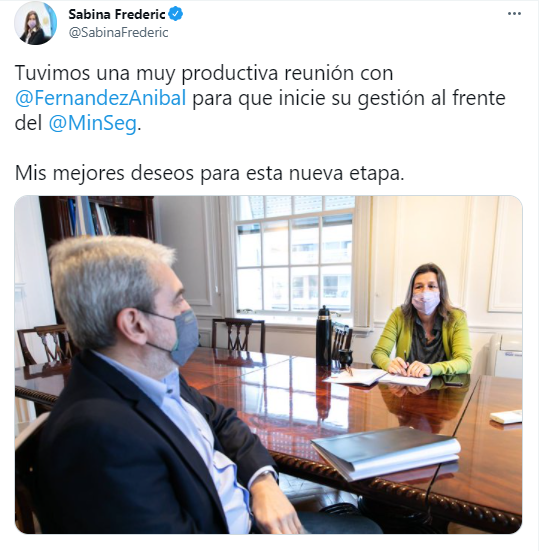551x551 pixels.
Task: Click the blue verified badge
Action: [x=175, y=14]
